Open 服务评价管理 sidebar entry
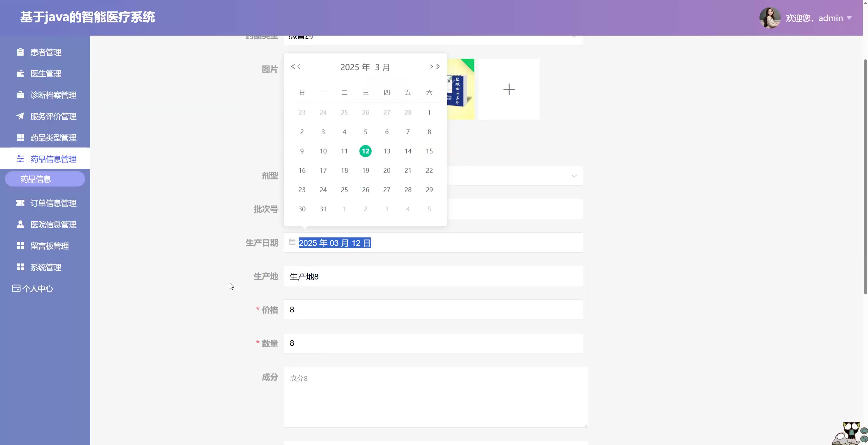The width and height of the screenshot is (868, 445). [53, 116]
